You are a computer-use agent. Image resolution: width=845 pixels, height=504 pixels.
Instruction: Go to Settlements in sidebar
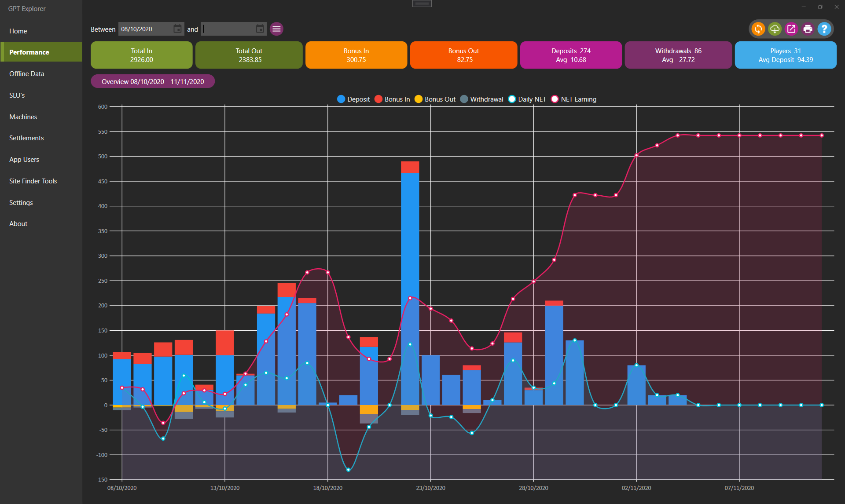[26, 138]
